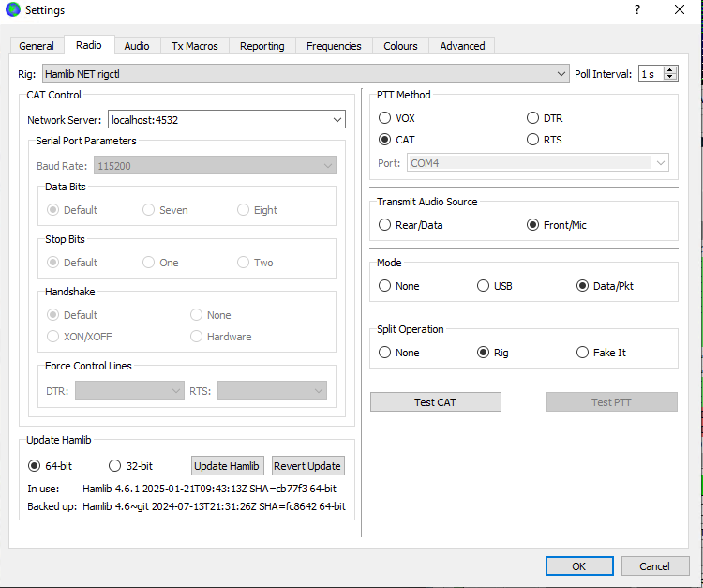703x588 pixels.
Task: Choose Rear/Data transmit audio source
Action: coord(385,225)
